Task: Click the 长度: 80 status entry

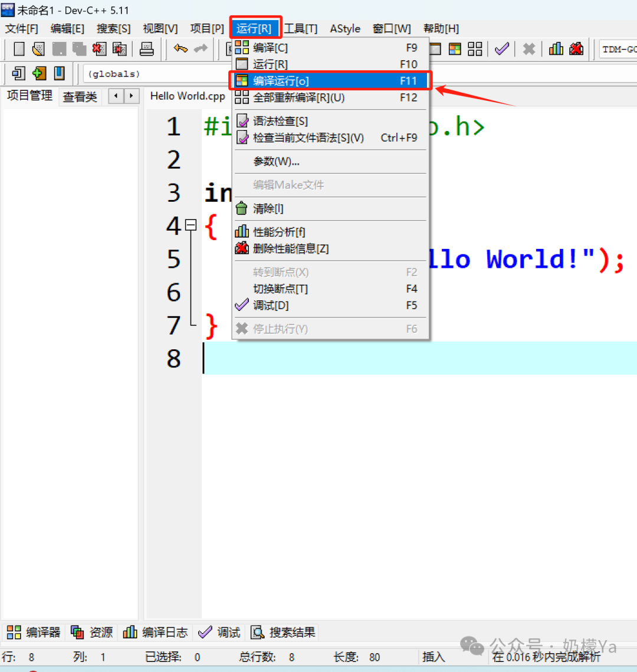Action: tap(357, 657)
